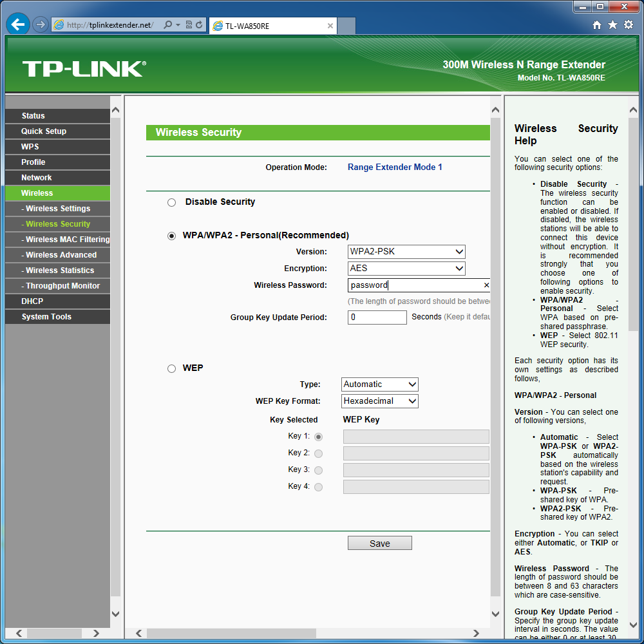Image resolution: width=644 pixels, height=644 pixels.
Task: Open Wireless Security submenu
Action: pyautogui.click(x=57, y=224)
